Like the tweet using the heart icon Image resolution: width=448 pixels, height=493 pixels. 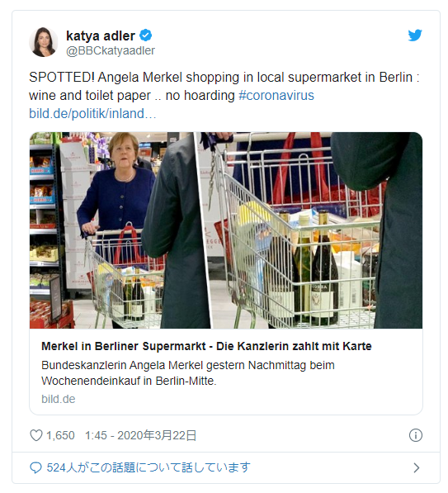pos(35,435)
